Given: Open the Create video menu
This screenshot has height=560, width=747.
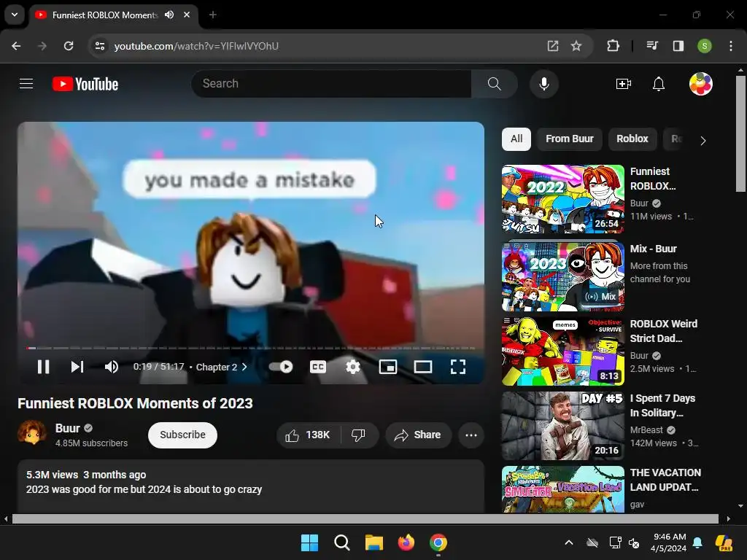Looking at the screenshot, I should click(624, 84).
